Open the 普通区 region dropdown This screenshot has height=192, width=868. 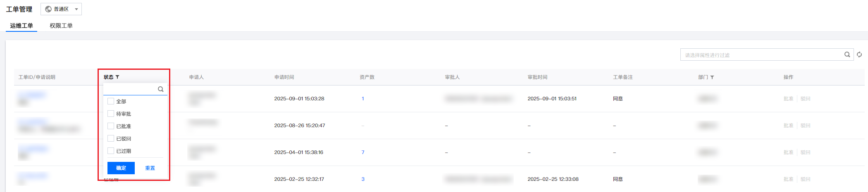(61, 9)
